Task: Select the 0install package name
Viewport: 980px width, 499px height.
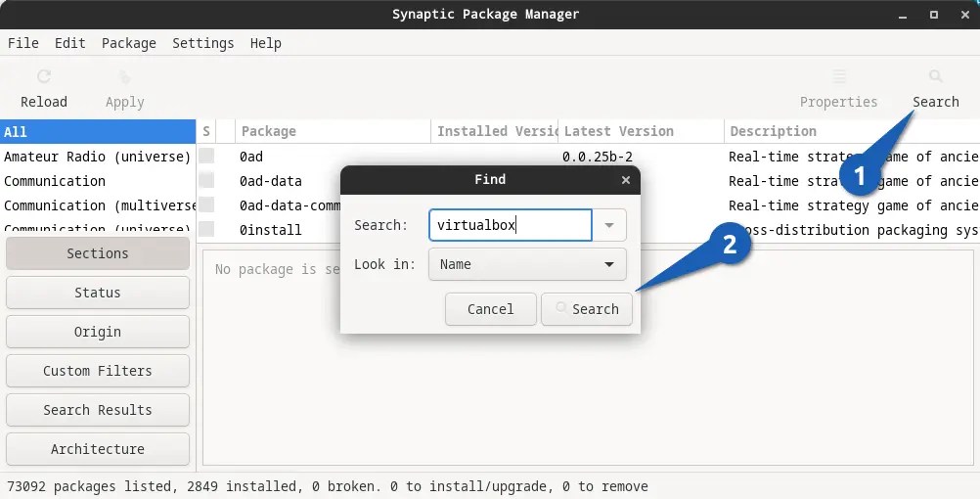Action: tap(271, 230)
